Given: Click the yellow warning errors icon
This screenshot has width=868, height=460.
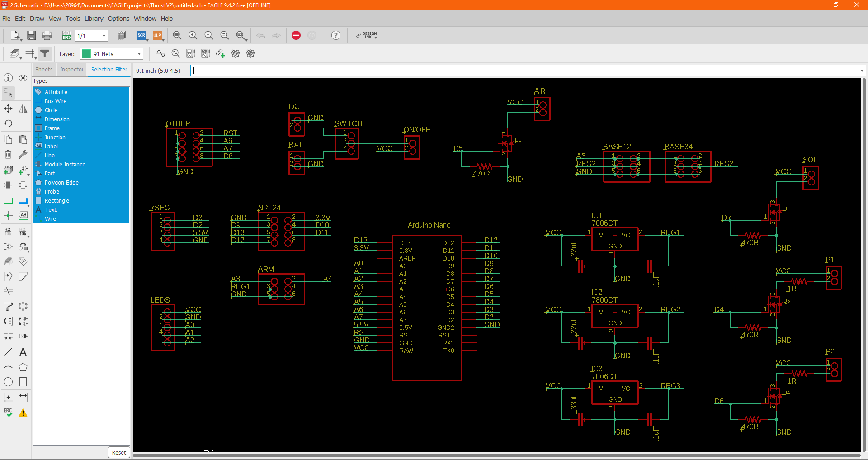Looking at the screenshot, I should (x=23, y=413).
